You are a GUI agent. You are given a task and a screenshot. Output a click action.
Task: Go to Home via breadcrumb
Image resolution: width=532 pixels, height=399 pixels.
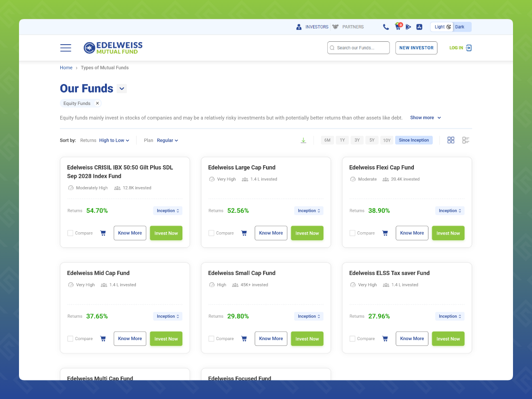66,68
